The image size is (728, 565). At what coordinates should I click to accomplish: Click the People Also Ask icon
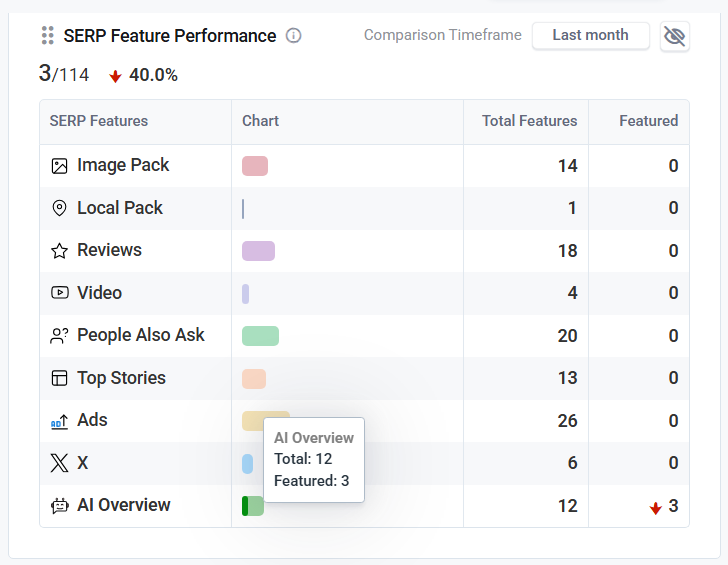(x=59, y=336)
